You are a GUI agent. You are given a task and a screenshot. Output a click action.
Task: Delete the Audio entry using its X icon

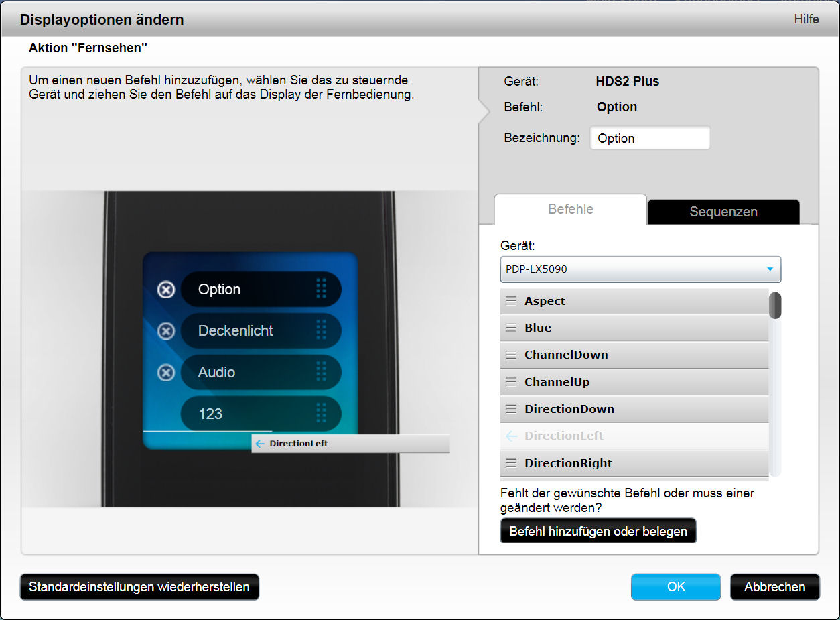coord(166,373)
